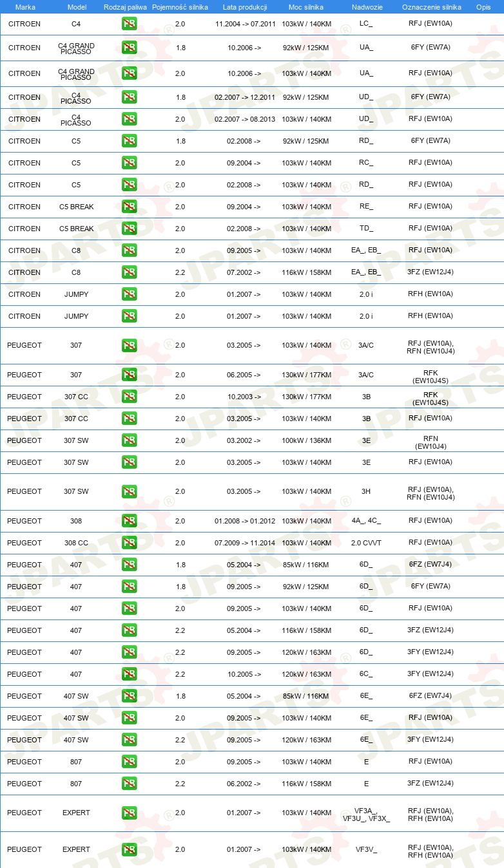Click the Lata produkcji column header

point(245,7)
